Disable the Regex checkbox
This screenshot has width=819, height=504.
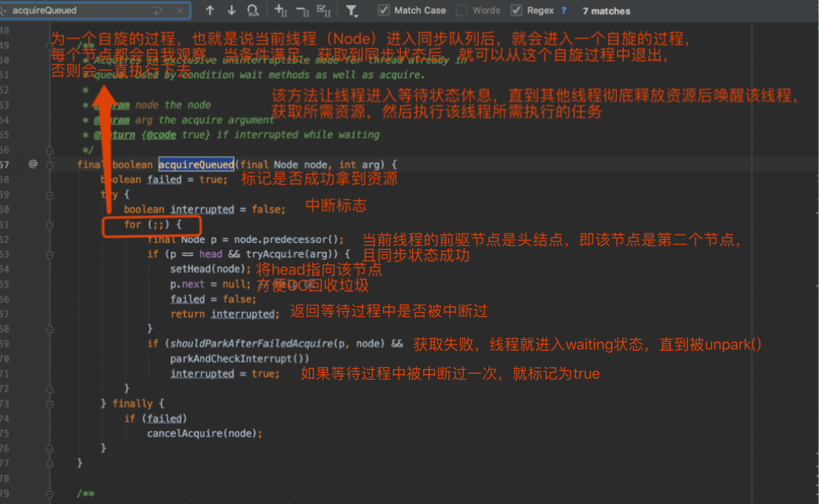click(516, 10)
